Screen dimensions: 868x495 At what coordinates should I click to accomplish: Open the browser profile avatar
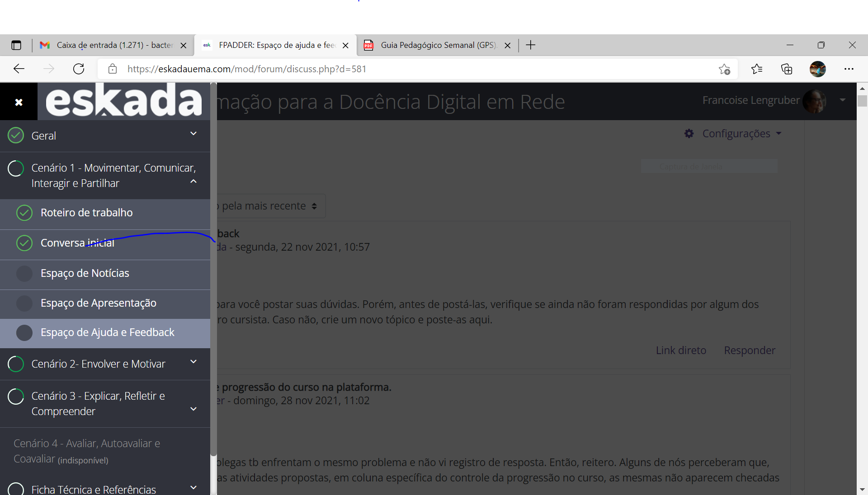tap(817, 69)
